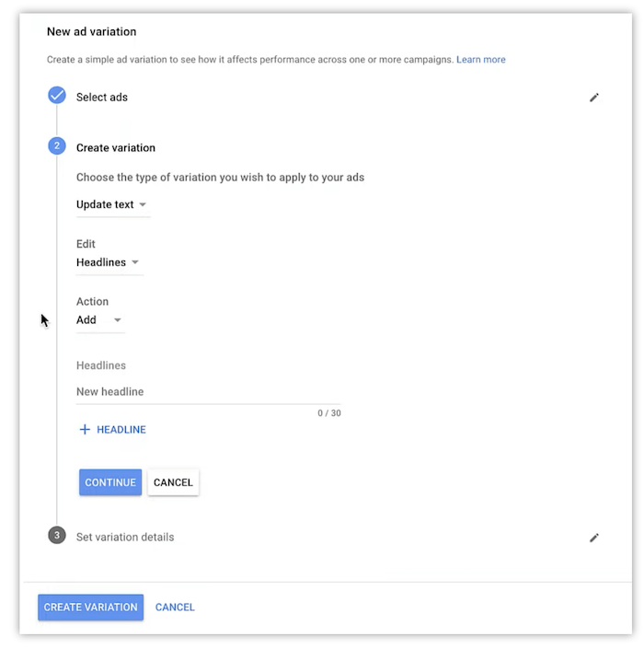This screenshot has width=644, height=648.
Task: Open the Set variation details step
Action: 125,537
